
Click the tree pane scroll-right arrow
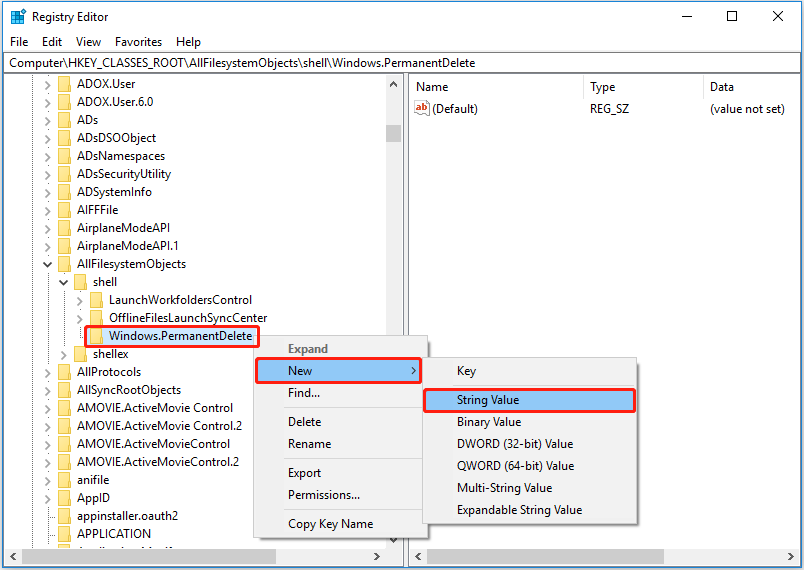coord(377,556)
